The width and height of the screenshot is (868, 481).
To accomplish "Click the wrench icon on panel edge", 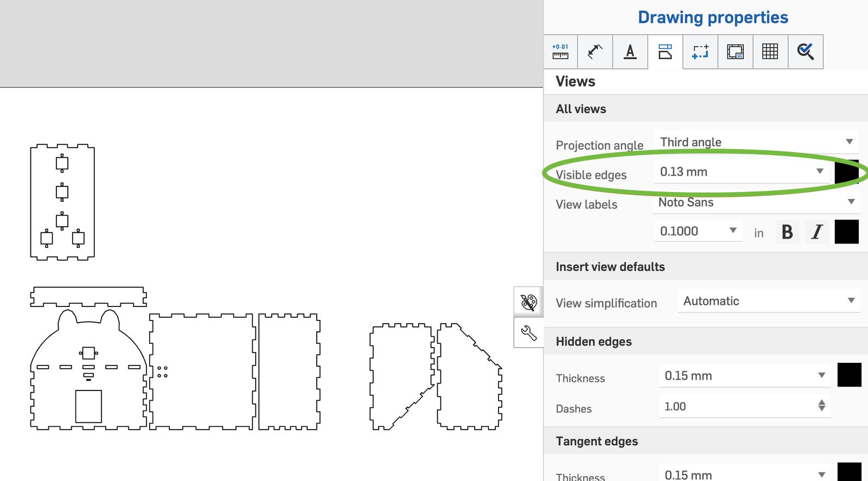I will tap(528, 332).
